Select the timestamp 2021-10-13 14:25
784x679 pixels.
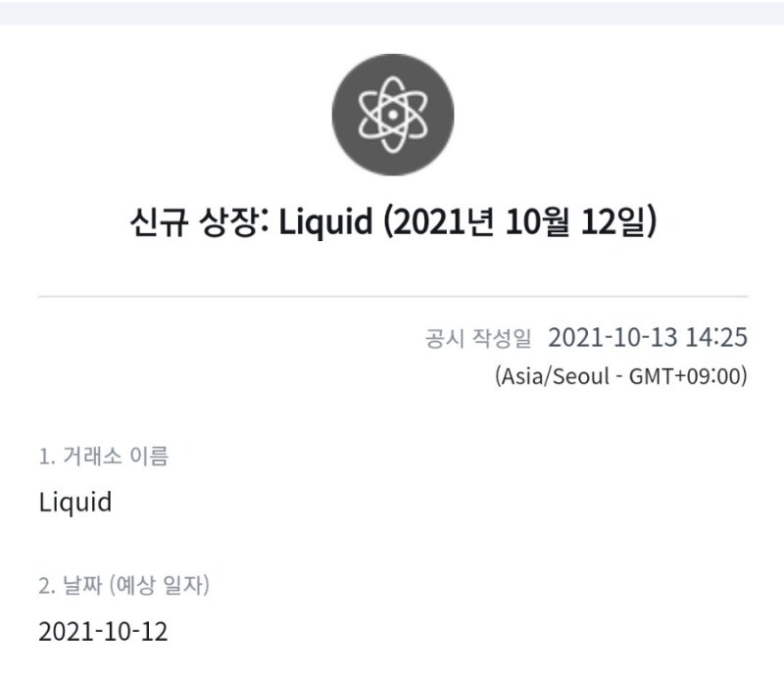tap(648, 337)
